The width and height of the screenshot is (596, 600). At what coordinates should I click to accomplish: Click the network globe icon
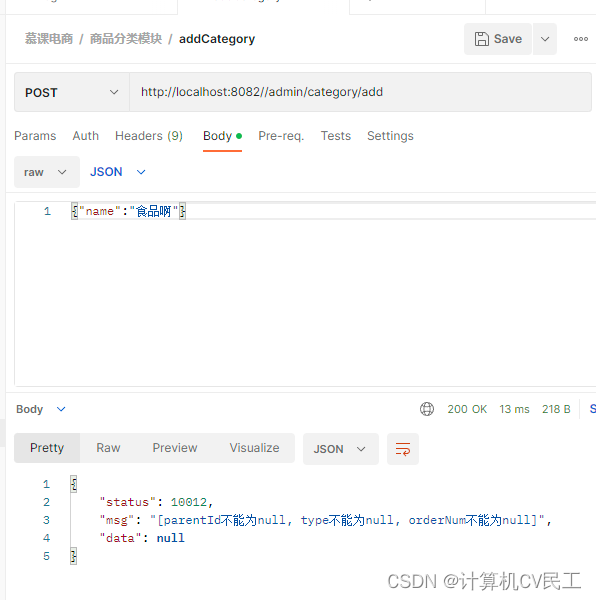pos(427,409)
